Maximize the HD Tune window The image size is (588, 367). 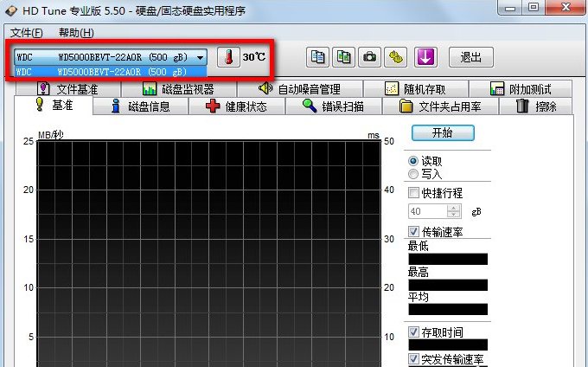pos(534,8)
